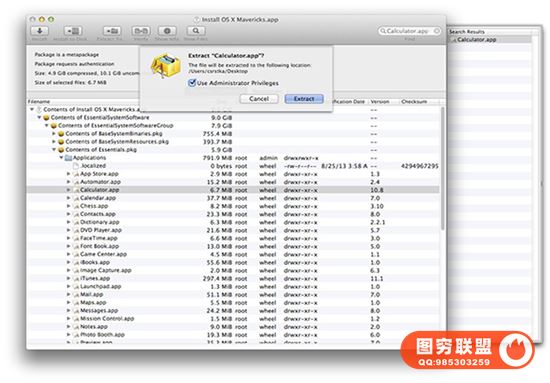Screen dimensions: 550x383
Task: Click the BaseSystemResources.pkg package icon
Action: tap(61, 142)
